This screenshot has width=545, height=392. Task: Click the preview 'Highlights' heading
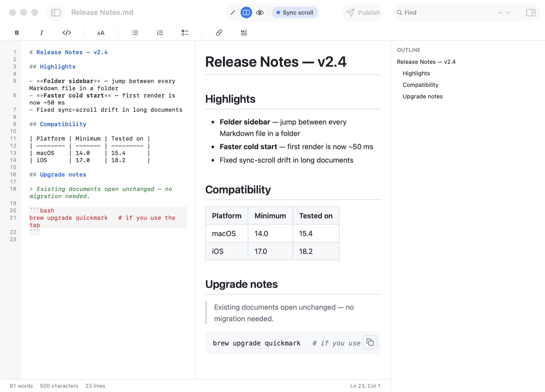(x=230, y=99)
